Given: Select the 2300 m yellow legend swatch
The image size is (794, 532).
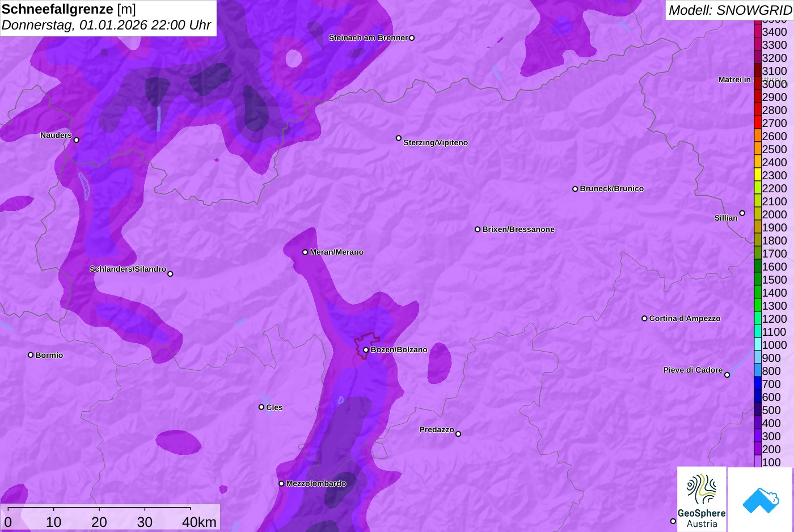Looking at the screenshot, I should coord(758,175).
